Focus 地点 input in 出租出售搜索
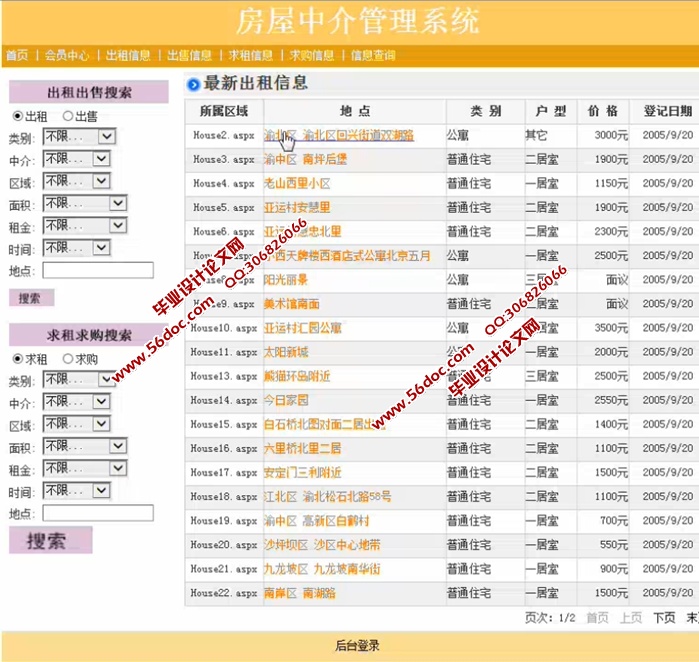This screenshot has height=662, width=699. point(98,270)
